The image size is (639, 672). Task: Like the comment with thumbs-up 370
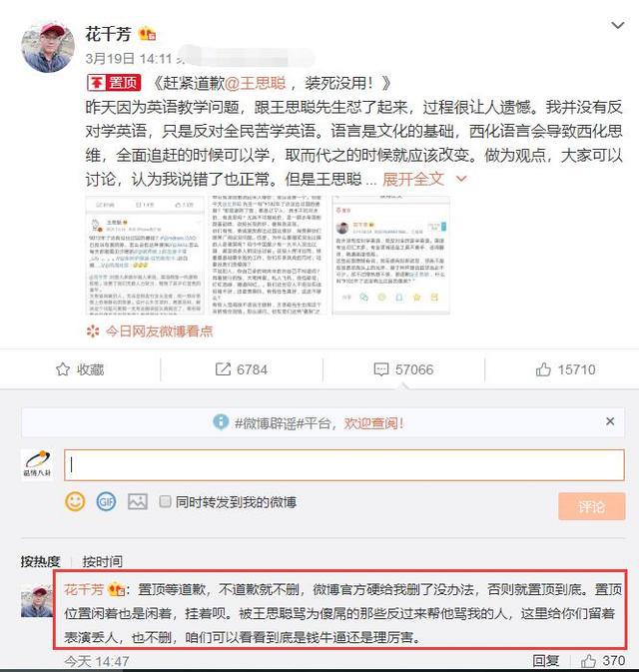pos(588,661)
